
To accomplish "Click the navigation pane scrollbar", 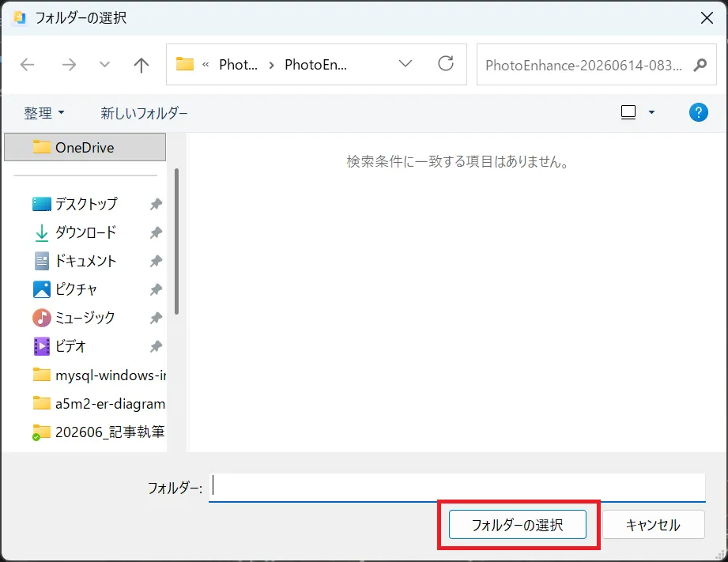I will (x=176, y=242).
